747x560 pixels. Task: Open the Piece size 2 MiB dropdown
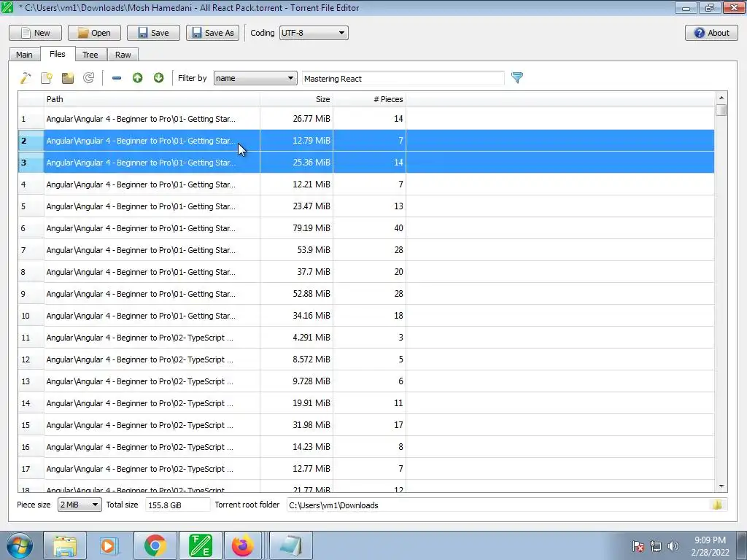point(80,505)
